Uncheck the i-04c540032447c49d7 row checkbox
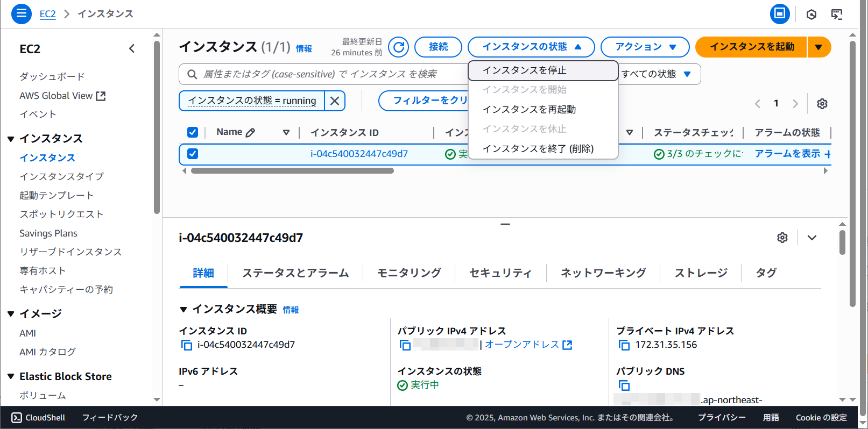868x429 pixels. pos(193,154)
